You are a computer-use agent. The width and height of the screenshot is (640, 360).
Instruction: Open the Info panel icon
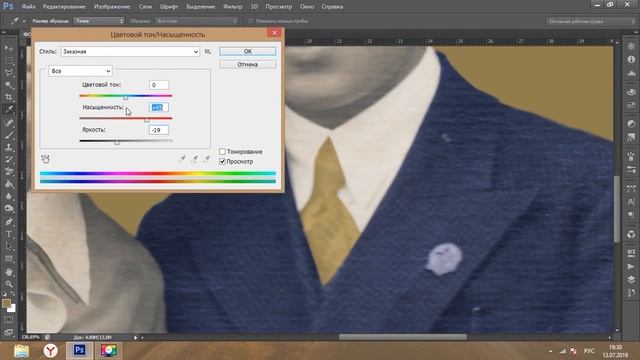(x=631, y=60)
